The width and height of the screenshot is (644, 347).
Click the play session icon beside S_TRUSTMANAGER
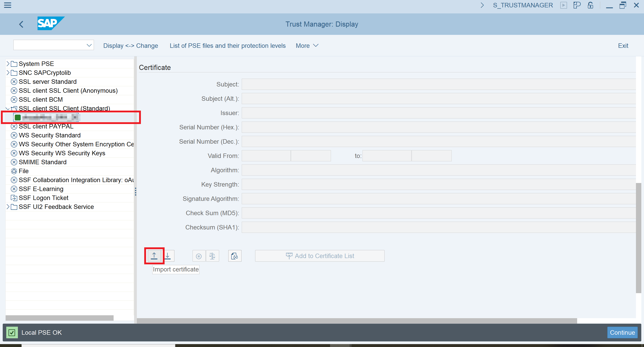[564, 5]
